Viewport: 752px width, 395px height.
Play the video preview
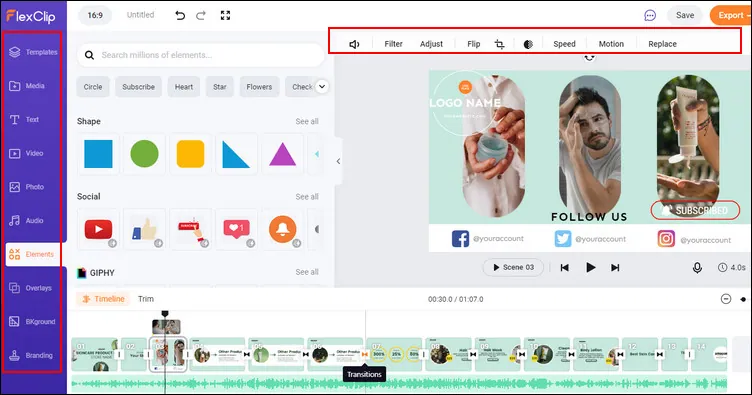(590, 267)
